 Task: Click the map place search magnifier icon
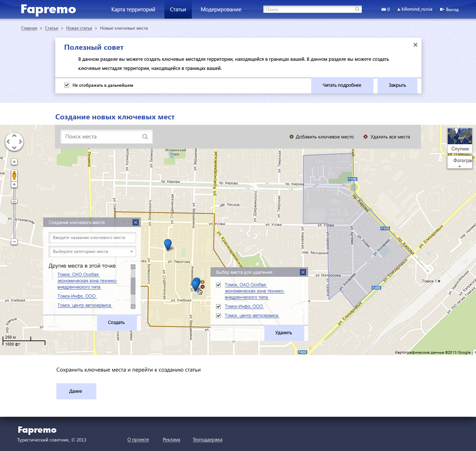pyautogui.click(x=145, y=137)
